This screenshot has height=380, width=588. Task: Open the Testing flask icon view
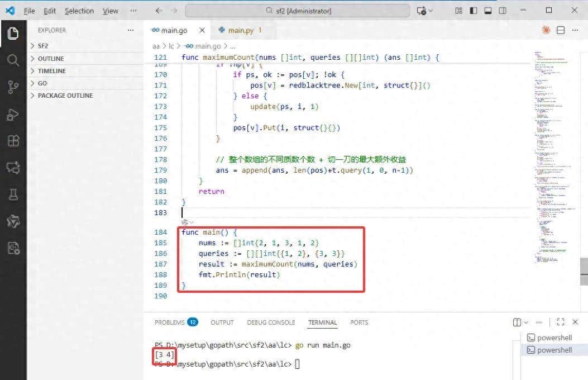13,194
